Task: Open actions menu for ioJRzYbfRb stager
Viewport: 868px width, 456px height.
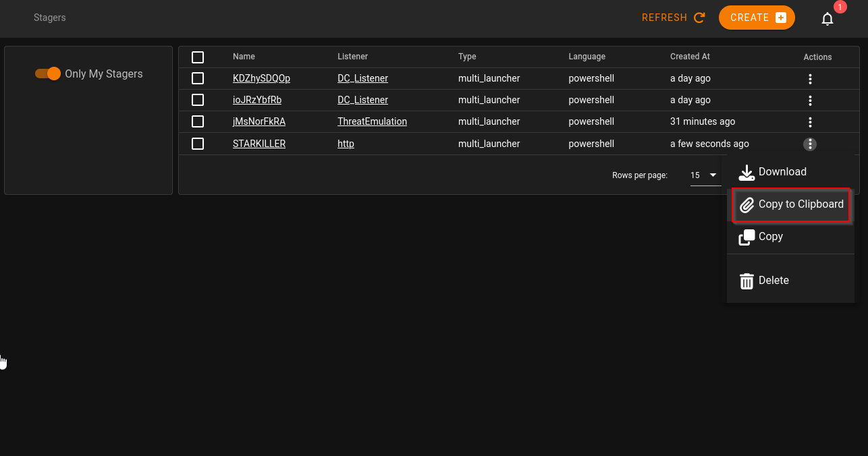Action: click(810, 101)
